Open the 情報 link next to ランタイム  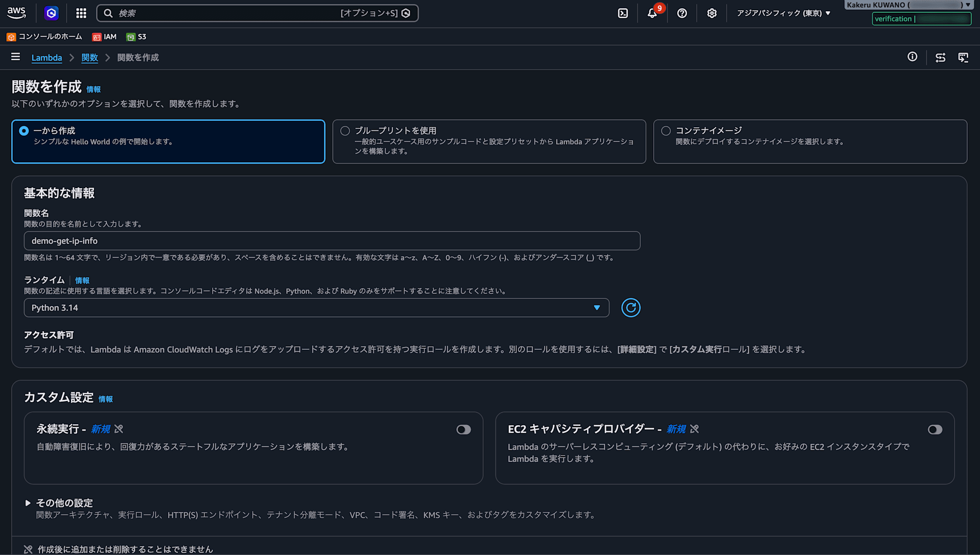click(82, 281)
